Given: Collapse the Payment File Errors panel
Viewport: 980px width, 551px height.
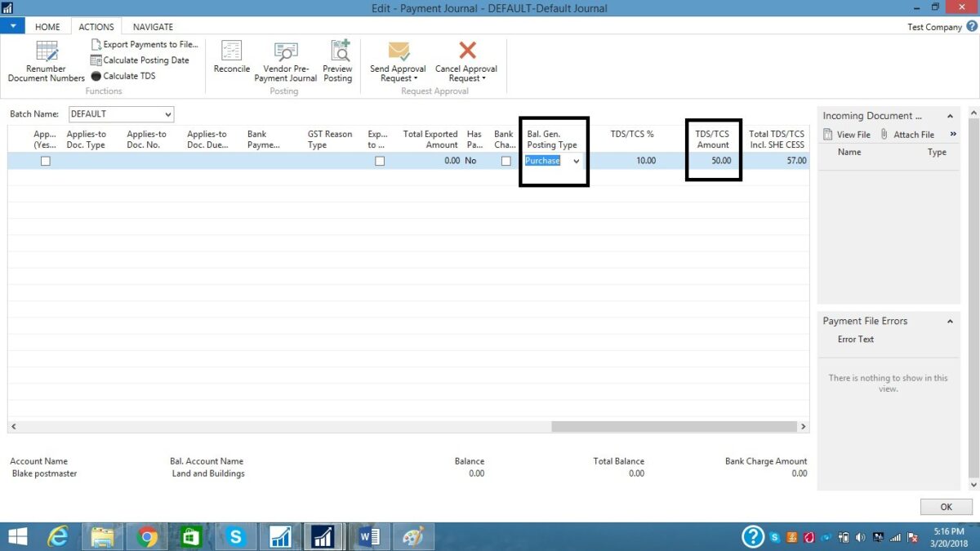Looking at the screenshot, I should (950, 322).
